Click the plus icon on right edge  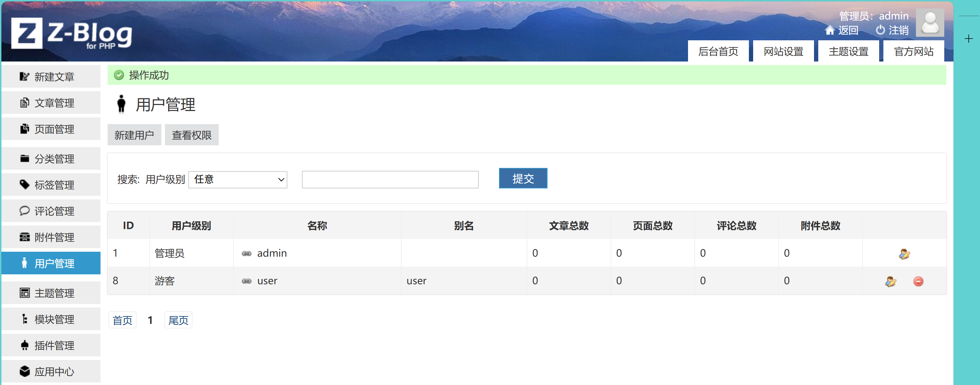point(969,39)
